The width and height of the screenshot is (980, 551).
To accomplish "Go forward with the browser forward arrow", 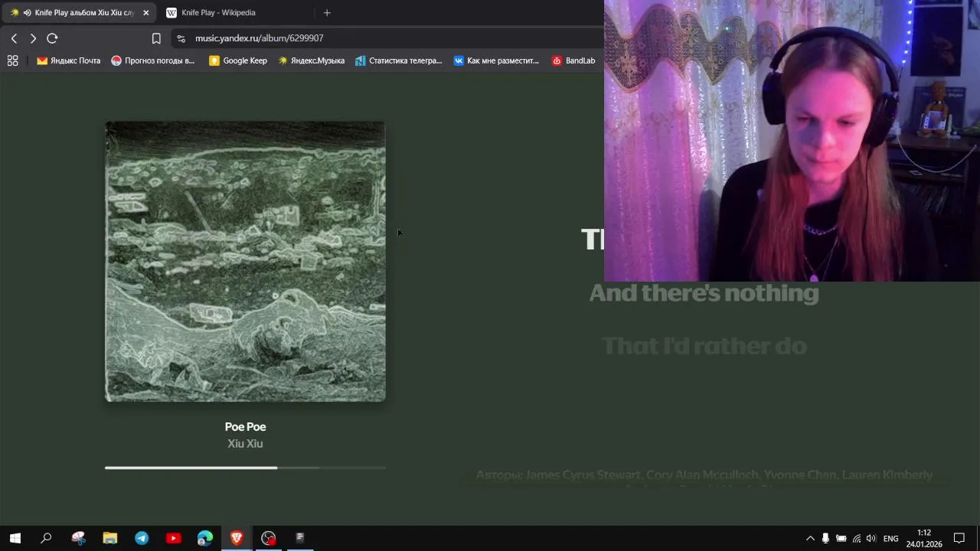I will (33, 38).
